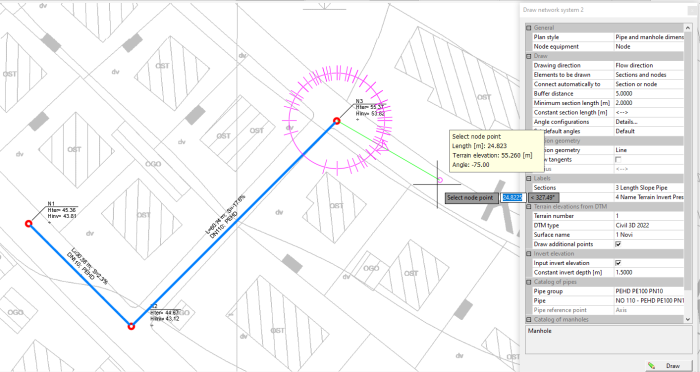Viewport: 700px width, 372px height.
Task: Select the N2 node circle
Action: (x=131, y=326)
